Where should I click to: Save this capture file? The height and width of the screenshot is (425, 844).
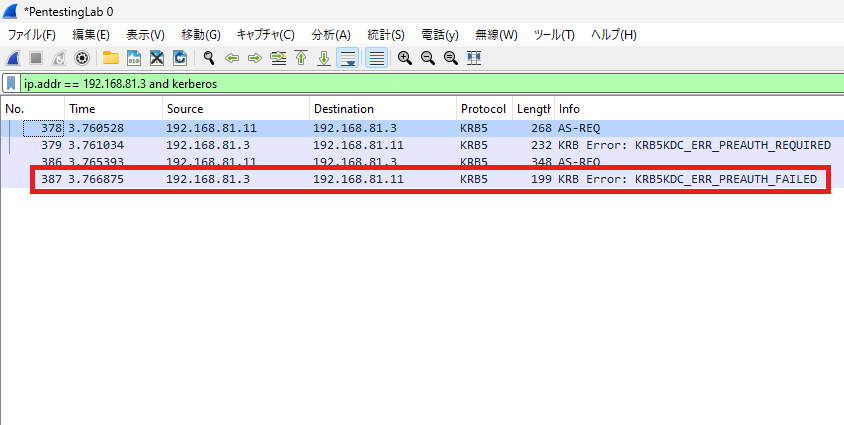pyautogui.click(x=134, y=58)
